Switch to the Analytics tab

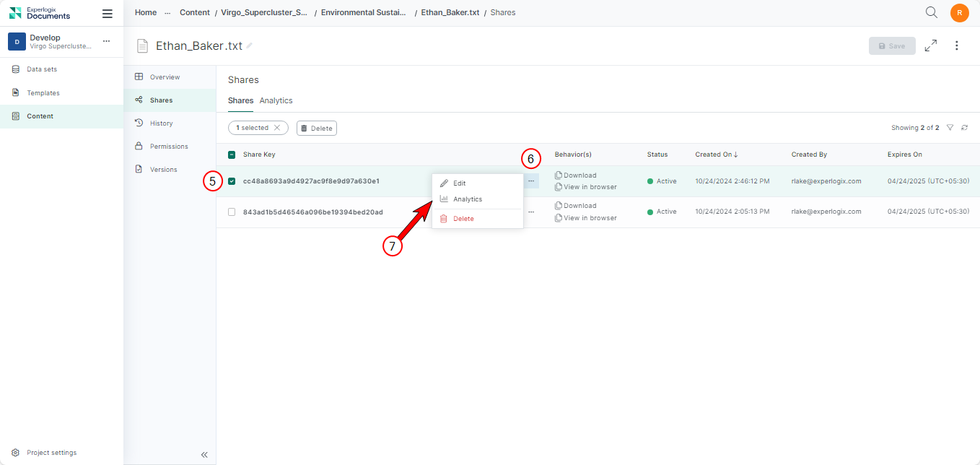[276, 100]
